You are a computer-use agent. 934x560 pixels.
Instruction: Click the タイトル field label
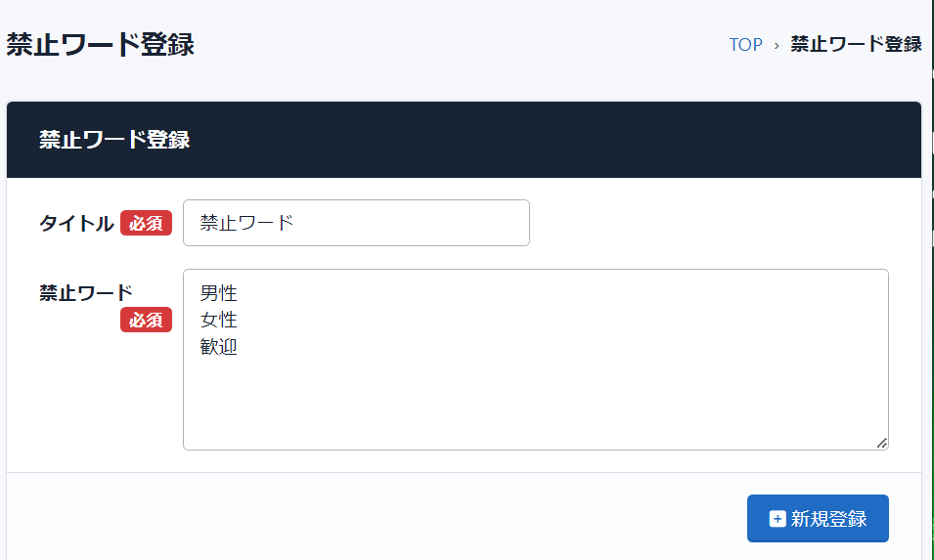76,223
